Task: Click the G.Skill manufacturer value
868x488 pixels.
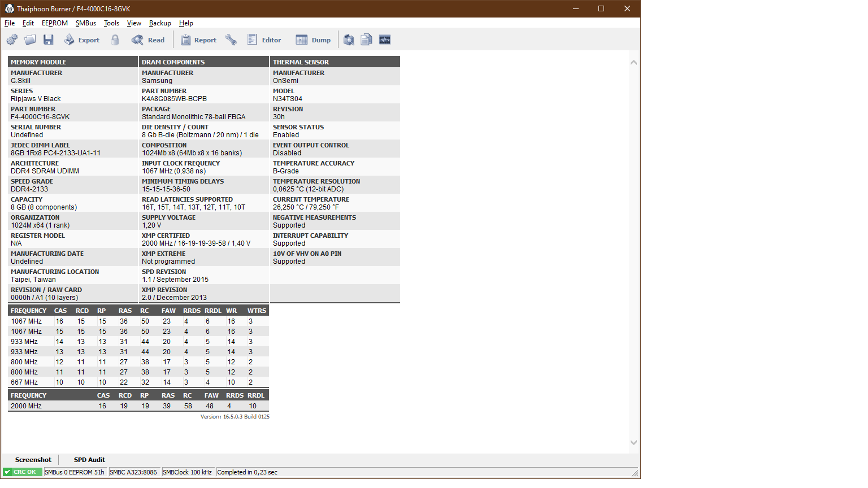Action: [21, 81]
